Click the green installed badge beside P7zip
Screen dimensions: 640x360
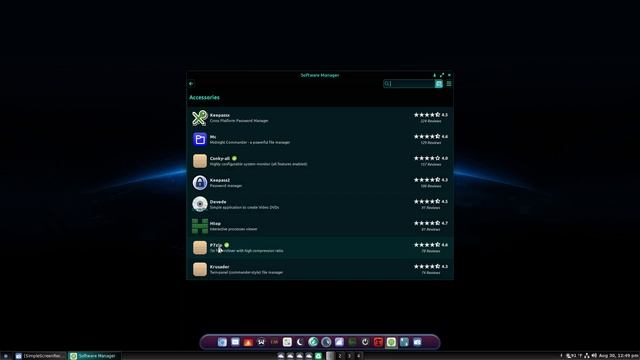pyautogui.click(x=227, y=245)
